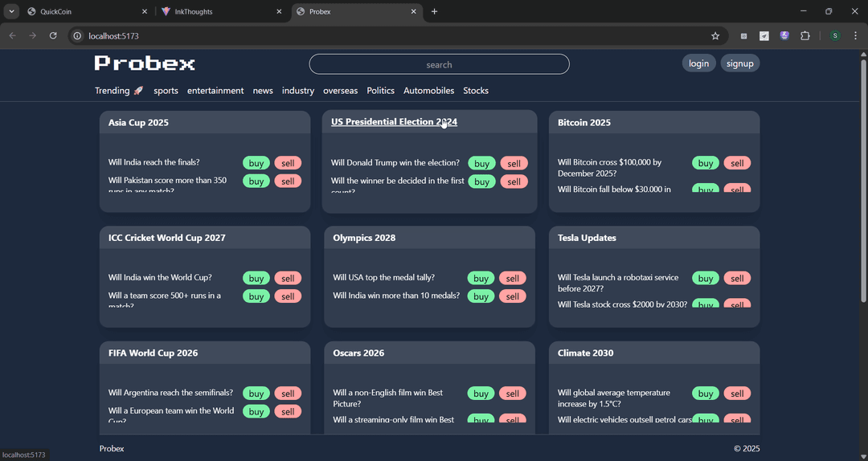
Task: Expand the tab search dropdown arrow
Action: click(11, 11)
